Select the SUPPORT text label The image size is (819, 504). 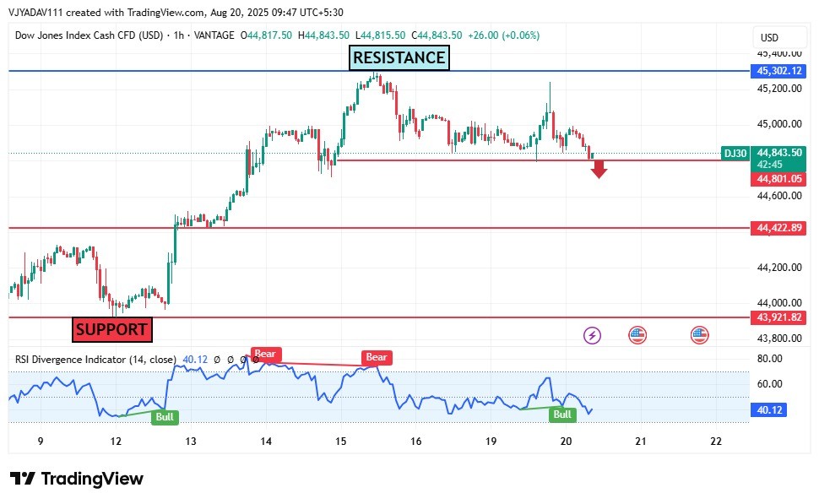(111, 330)
